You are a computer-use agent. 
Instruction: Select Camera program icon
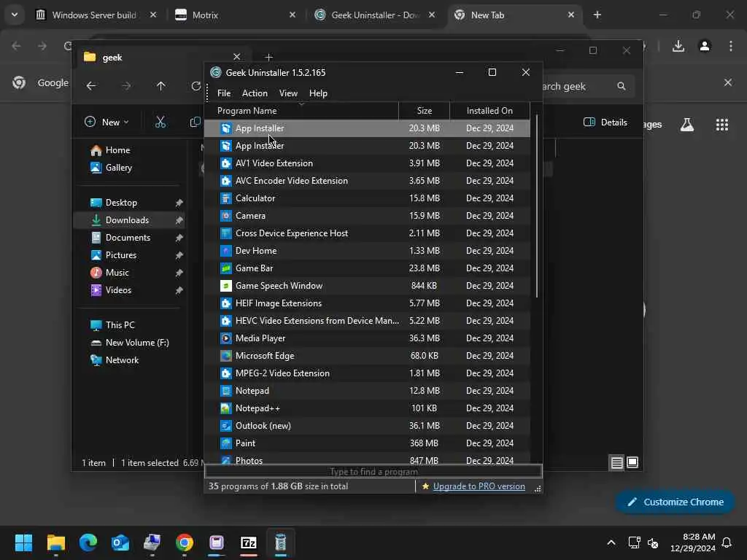click(x=226, y=216)
